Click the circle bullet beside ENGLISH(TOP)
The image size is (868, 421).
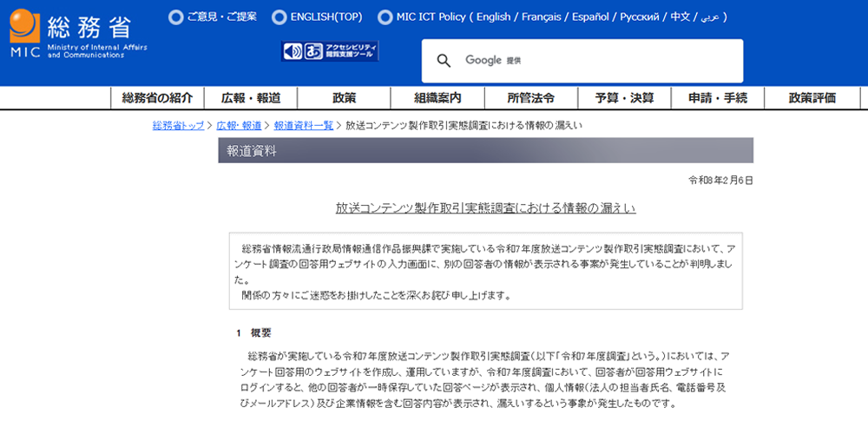[x=279, y=16]
